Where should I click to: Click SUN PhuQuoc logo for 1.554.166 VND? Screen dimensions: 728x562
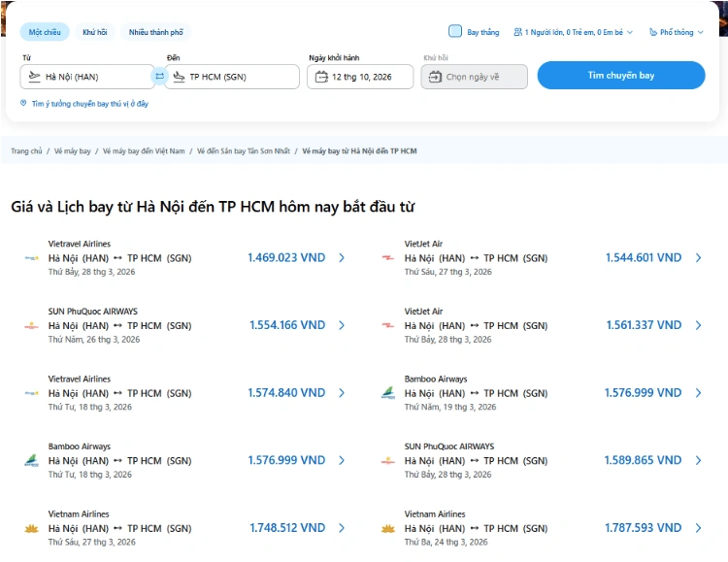coord(32,325)
